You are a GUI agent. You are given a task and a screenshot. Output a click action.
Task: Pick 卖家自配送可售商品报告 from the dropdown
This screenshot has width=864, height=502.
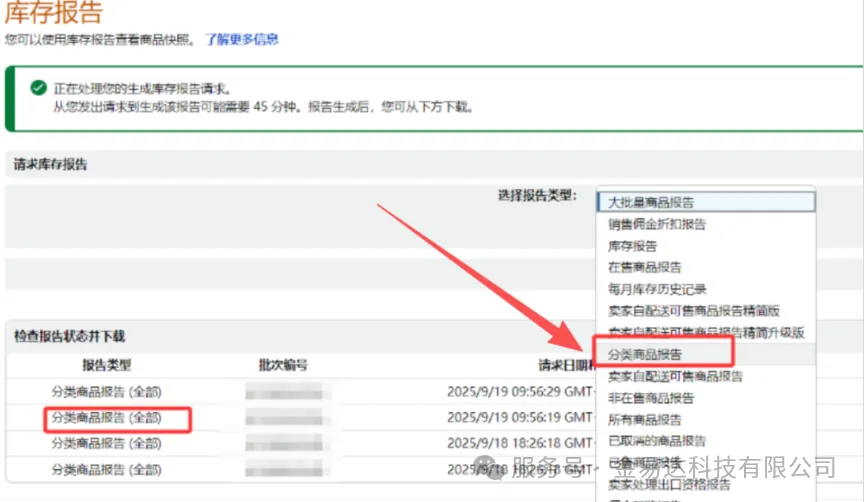(675, 376)
